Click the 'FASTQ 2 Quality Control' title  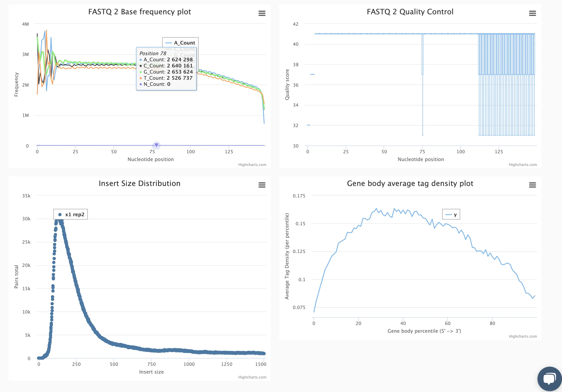point(410,12)
